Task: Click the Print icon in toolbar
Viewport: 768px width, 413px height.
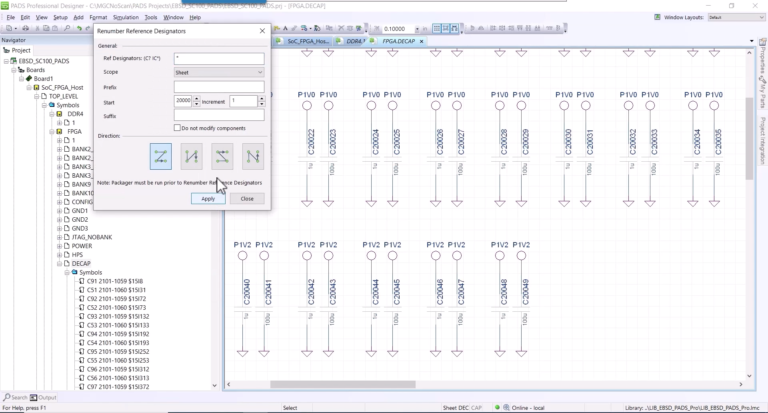Action: pyautogui.click(x=25, y=29)
